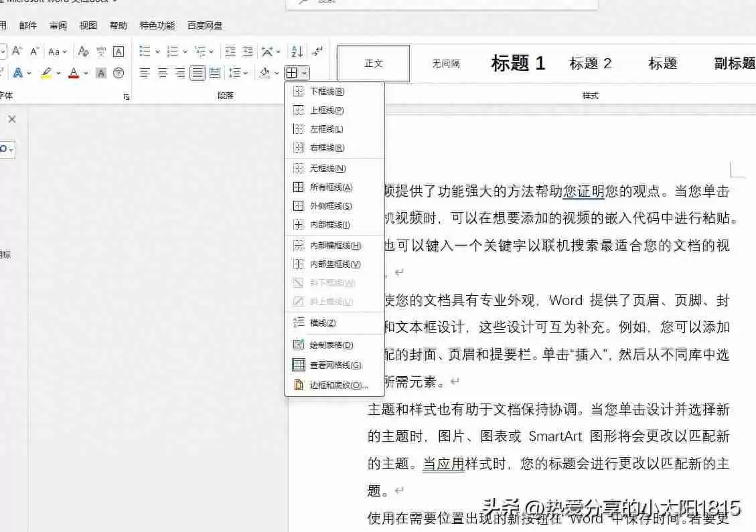Toggle justified paragraph alignment
This screenshot has width=756, height=532.
[198, 72]
